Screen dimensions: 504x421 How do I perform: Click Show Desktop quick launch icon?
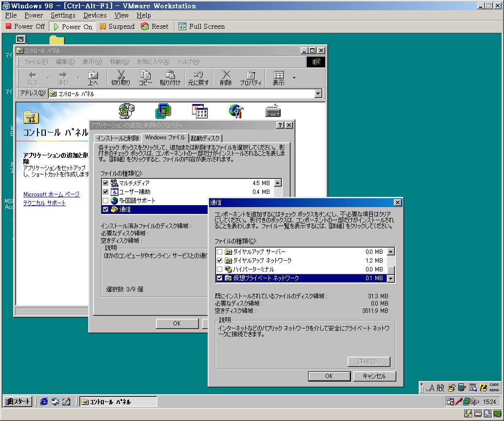point(66,402)
